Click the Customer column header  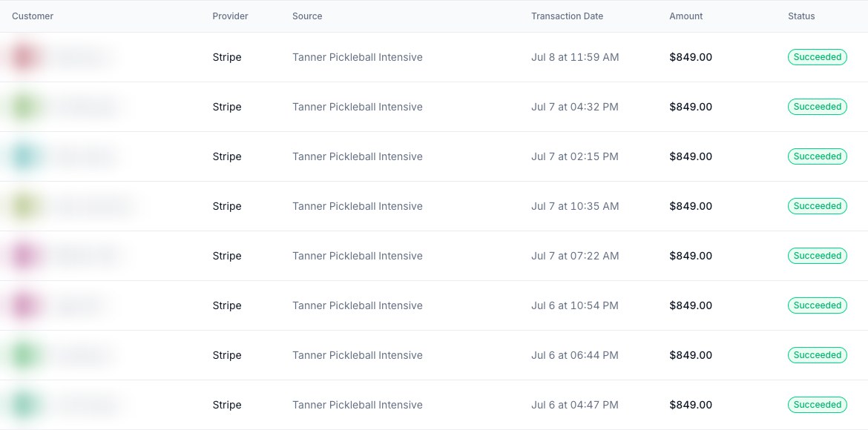coord(33,16)
